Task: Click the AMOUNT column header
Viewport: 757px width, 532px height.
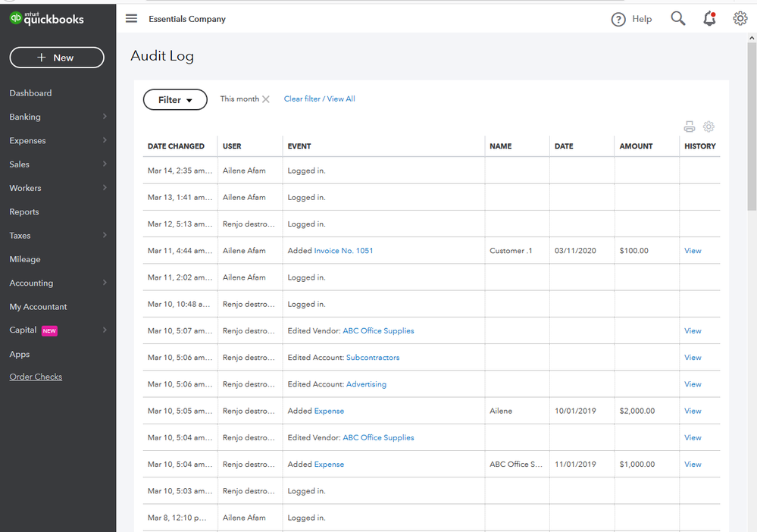Action: click(x=636, y=146)
